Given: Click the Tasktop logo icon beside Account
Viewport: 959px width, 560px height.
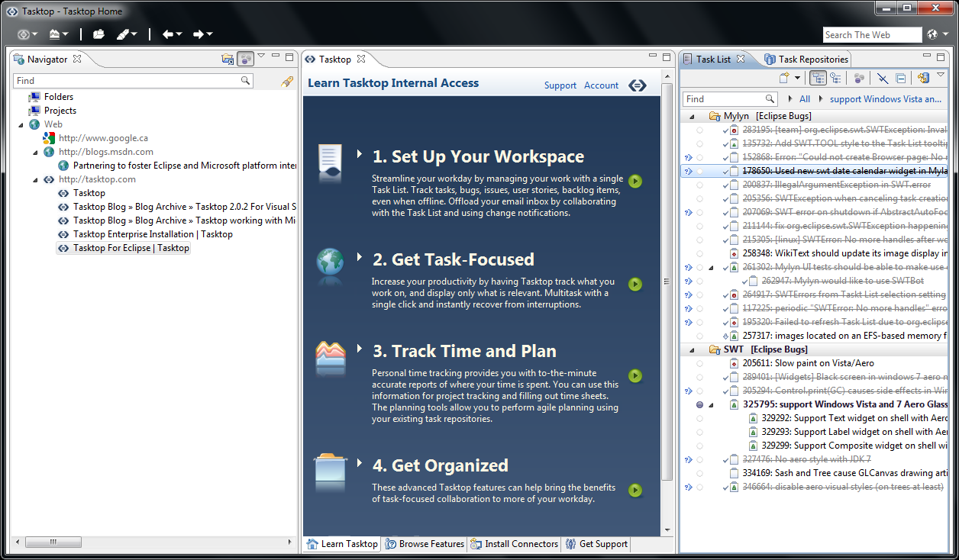Looking at the screenshot, I should coord(638,85).
